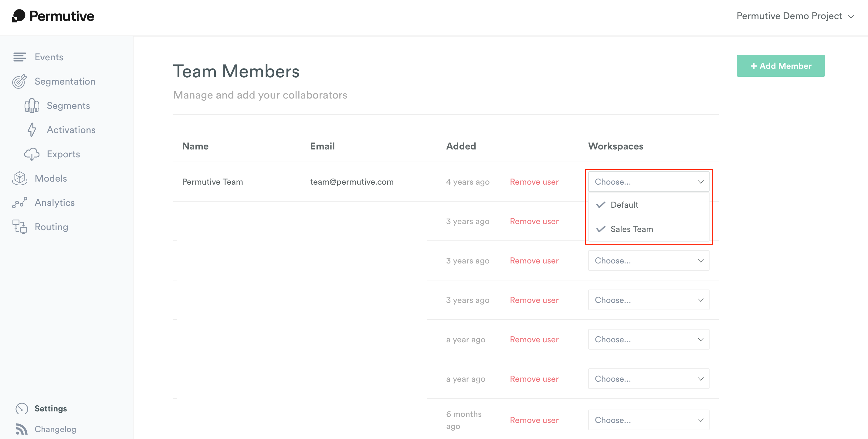Go to the Segments page

tap(68, 106)
